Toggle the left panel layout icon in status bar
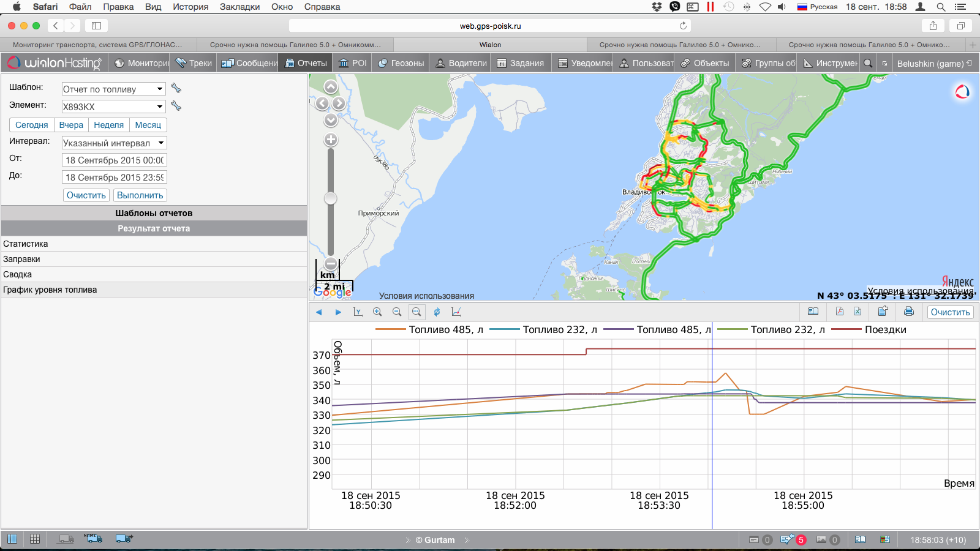This screenshot has height=551, width=980. click(12, 539)
